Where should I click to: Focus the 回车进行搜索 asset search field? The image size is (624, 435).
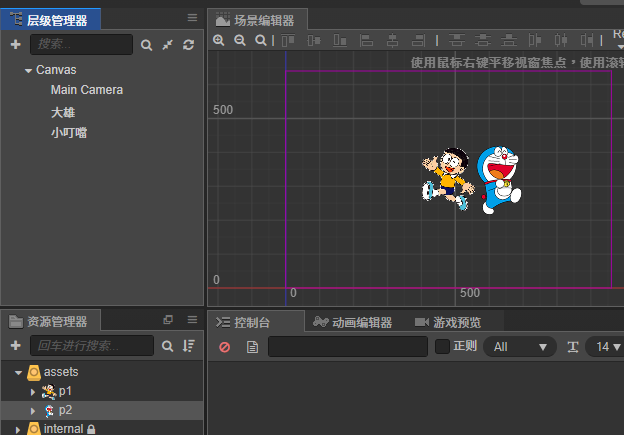coord(92,345)
